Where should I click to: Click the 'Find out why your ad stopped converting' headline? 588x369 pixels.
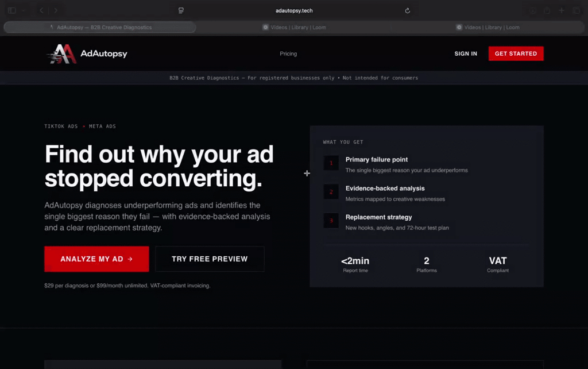(x=159, y=166)
